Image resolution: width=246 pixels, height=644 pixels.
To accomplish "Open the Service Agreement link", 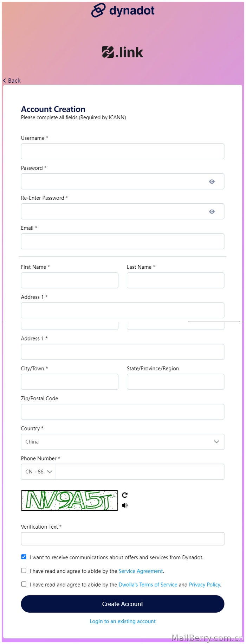I will (141, 571).
